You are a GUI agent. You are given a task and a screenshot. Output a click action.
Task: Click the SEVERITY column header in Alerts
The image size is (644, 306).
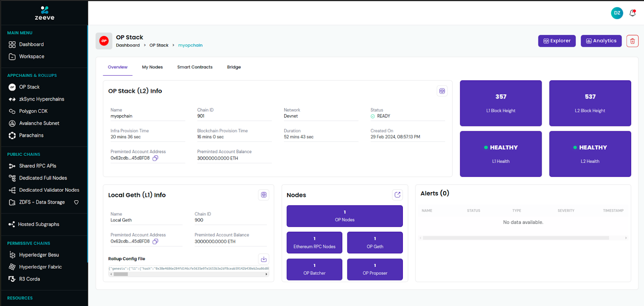pos(566,211)
